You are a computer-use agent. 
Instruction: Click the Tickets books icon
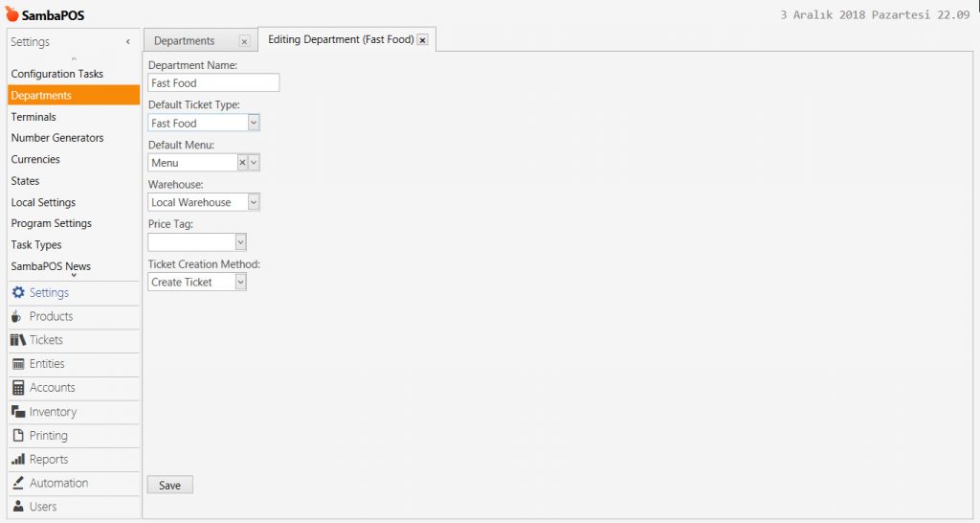point(18,340)
